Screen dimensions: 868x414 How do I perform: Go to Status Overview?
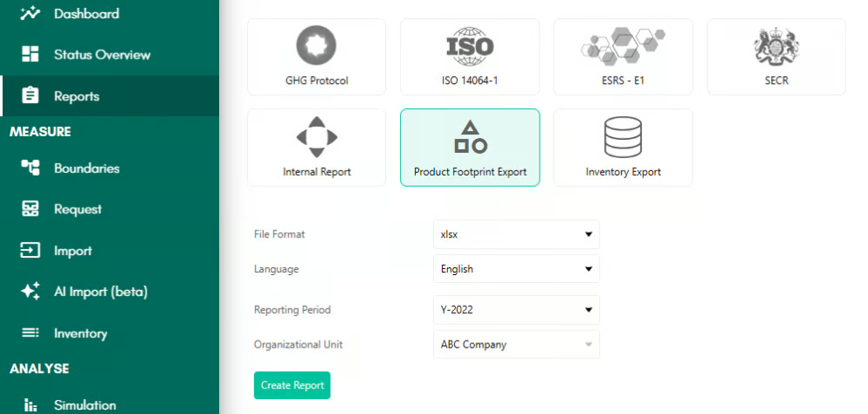[102, 54]
